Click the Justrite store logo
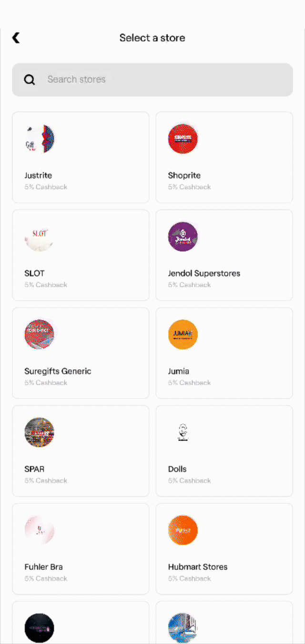Viewport: 305px width, 644px height. point(39,139)
